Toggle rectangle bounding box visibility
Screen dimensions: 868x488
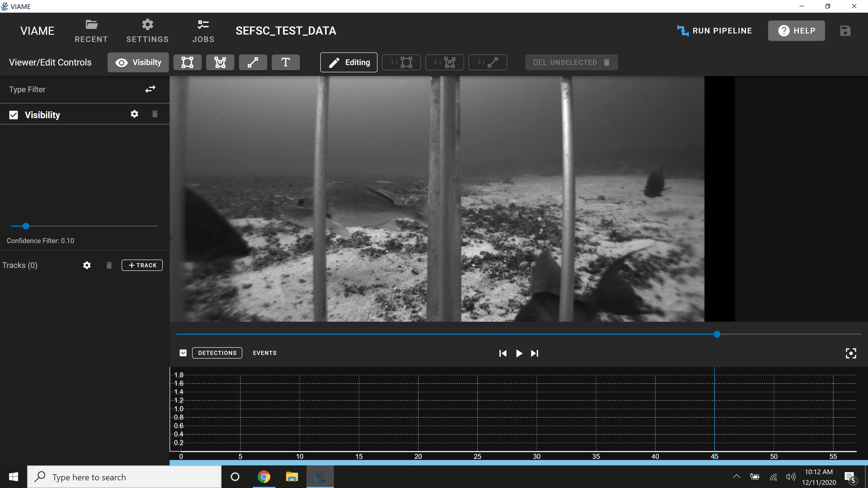pyautogui.click(x=187, y=62)
